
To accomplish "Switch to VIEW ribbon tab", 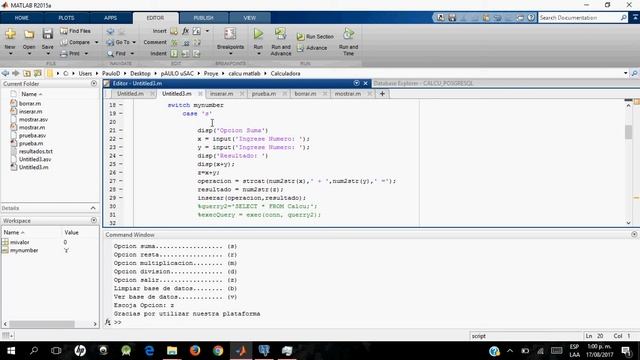I will [x=249, y=18].
